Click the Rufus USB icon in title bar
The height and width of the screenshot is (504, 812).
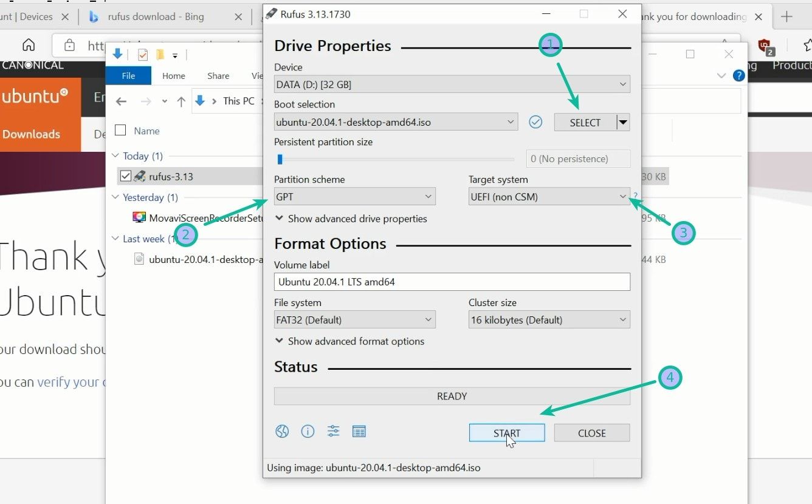coord(271,13)
